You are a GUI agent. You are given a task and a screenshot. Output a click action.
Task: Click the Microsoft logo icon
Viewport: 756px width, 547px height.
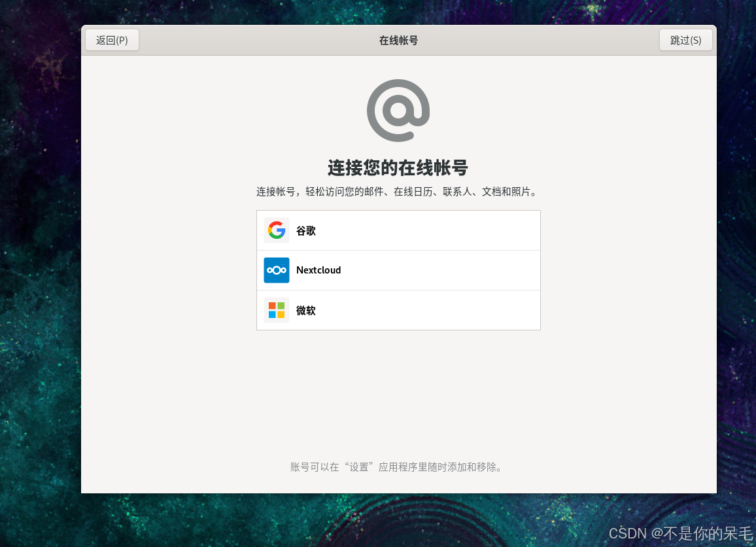click(x=276, y=310)
